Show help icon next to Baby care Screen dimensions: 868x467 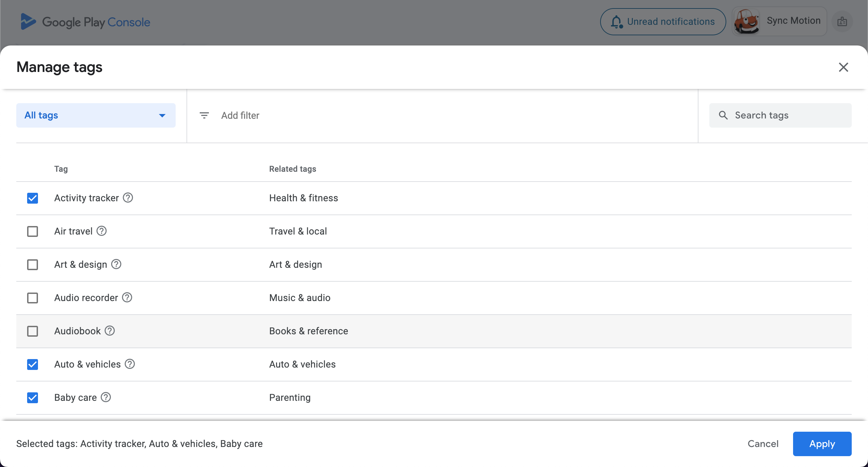(106, 397)
